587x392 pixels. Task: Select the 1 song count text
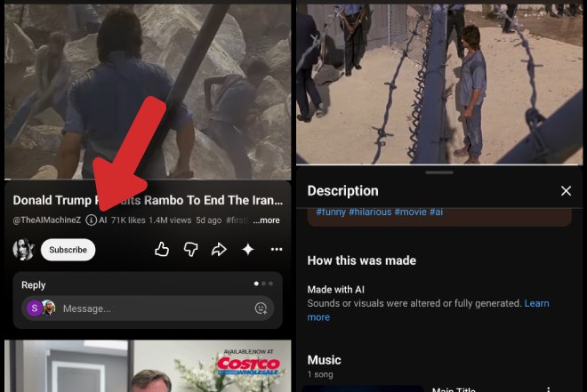pos(320,374)
